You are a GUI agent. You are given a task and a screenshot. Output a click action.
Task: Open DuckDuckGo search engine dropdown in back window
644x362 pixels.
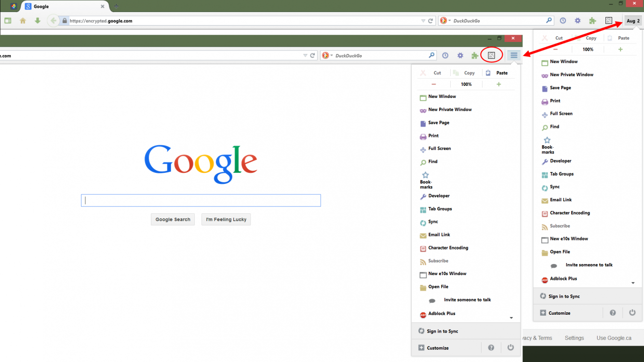click(446, 21)
